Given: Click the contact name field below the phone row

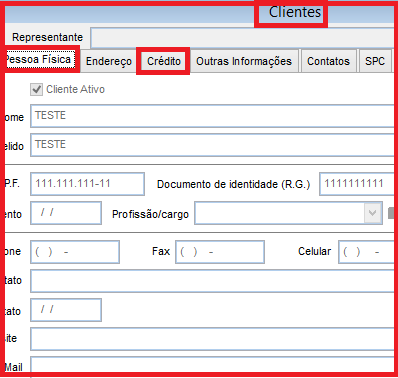Looking at the screenshot, I should click(x=212, y=281).
